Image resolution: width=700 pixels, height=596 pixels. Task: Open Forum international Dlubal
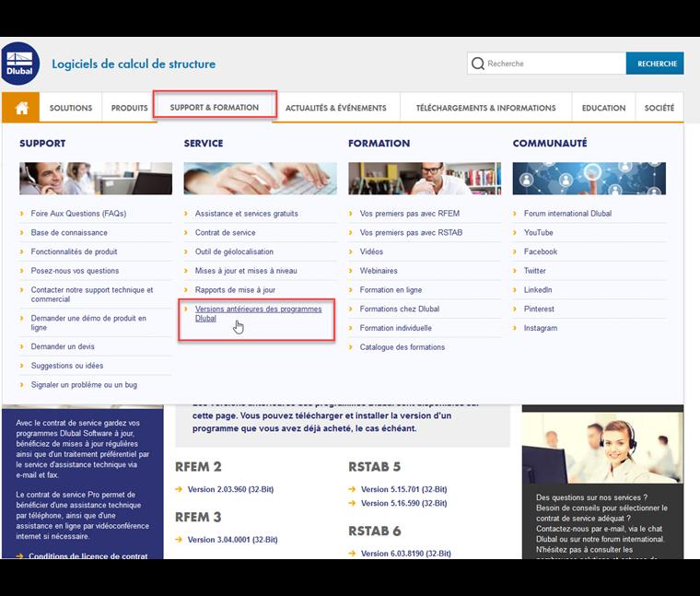click(x=567, y=214)
